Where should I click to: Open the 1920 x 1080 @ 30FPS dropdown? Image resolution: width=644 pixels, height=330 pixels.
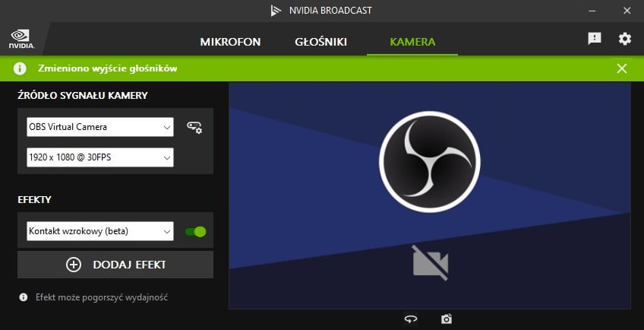[x=99, y=157]
